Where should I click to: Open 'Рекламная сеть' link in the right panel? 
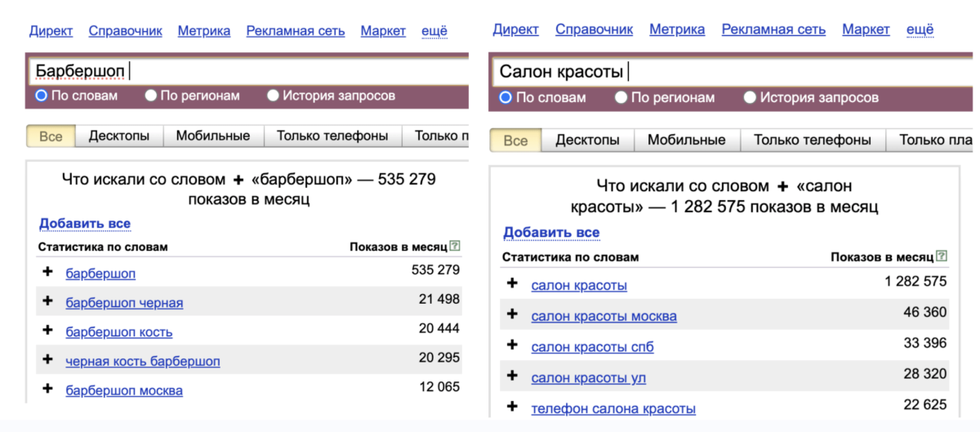tap(773, 29)
